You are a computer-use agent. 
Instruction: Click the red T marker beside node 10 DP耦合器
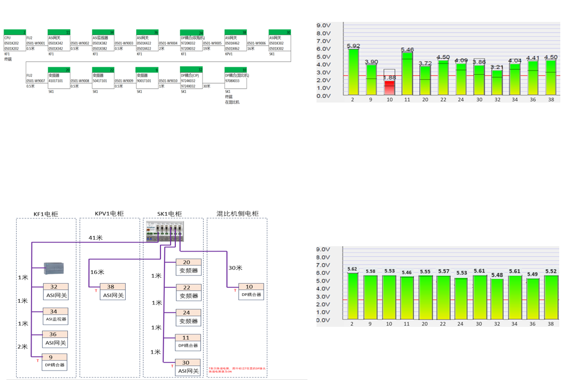[235, 291]
